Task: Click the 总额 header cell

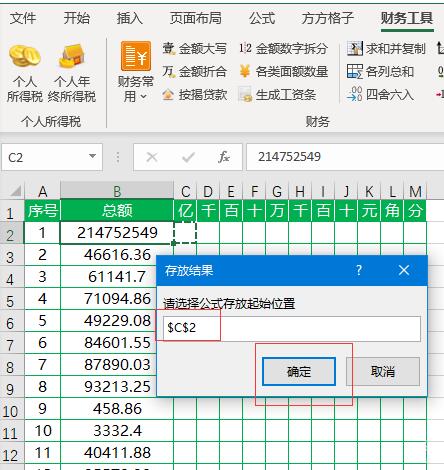Action: pos(117,211)
